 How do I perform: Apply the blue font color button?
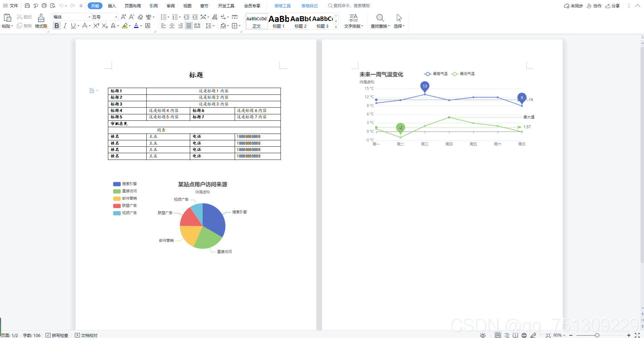[136, 26]
